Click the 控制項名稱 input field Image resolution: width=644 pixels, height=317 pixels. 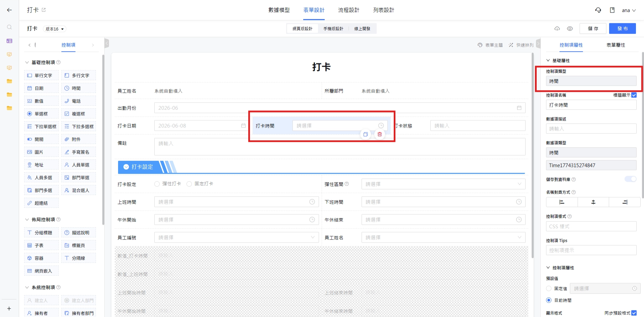[x=591, y=105]
